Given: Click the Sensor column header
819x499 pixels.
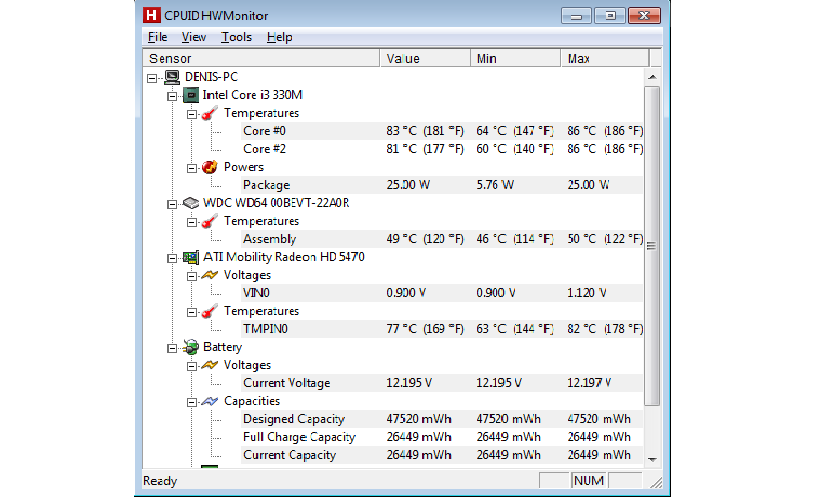Looking at the screenshot, I should point(260,59).
